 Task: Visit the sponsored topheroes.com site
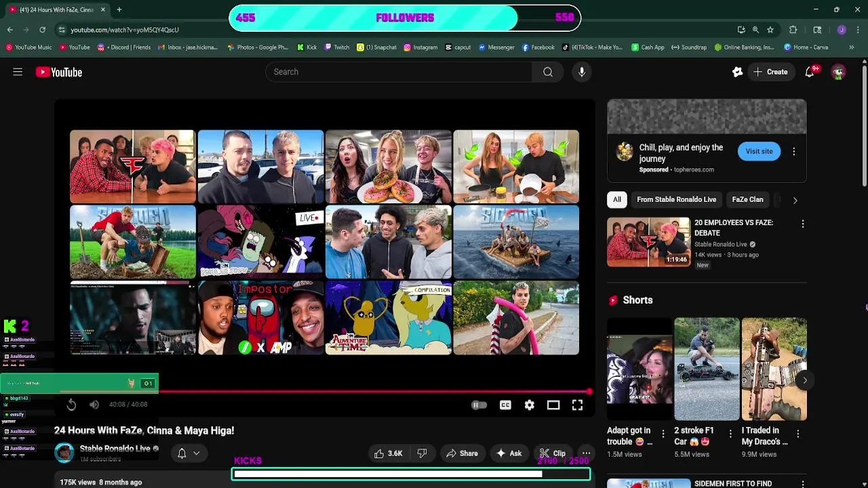click(759, 152)
